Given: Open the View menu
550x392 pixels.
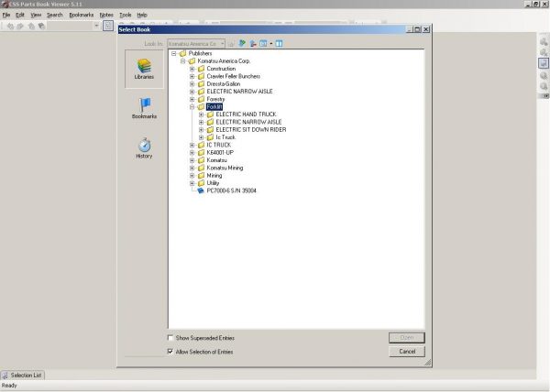Looking at the screenshot, I should click(36, 15).
